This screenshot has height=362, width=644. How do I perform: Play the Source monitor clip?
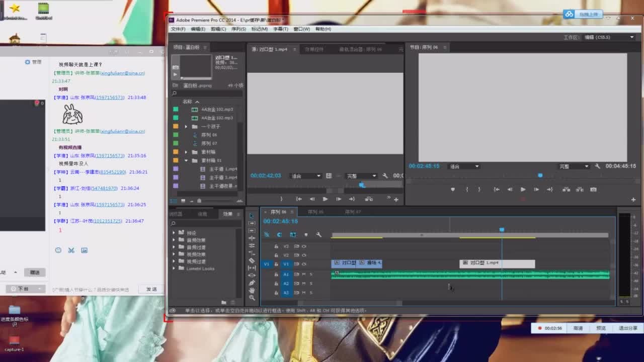325,199
